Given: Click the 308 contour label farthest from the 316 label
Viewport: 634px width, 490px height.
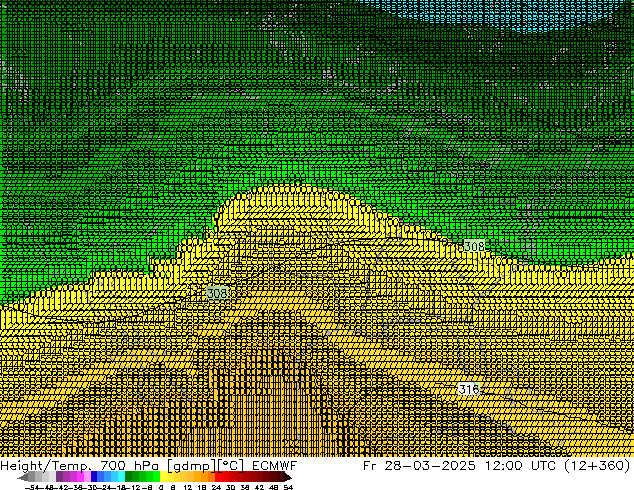Looking at the screenshot, I should [x=217, y=293].
